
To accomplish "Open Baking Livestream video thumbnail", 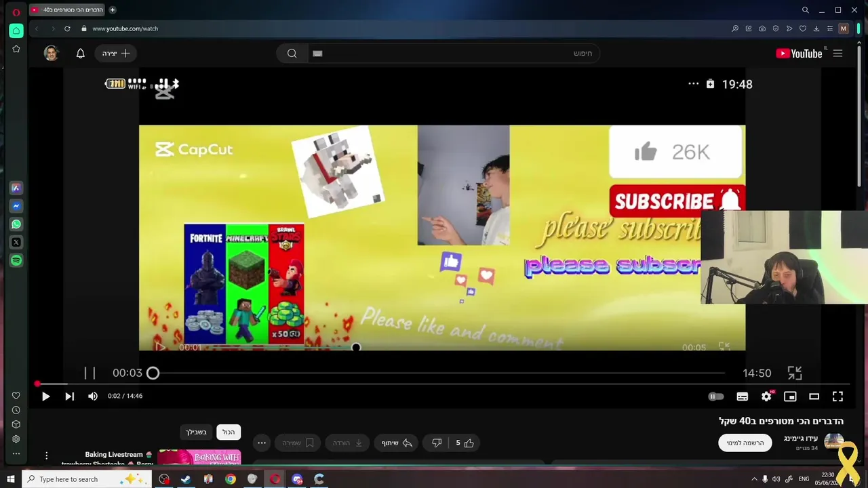I will (199, 457).
